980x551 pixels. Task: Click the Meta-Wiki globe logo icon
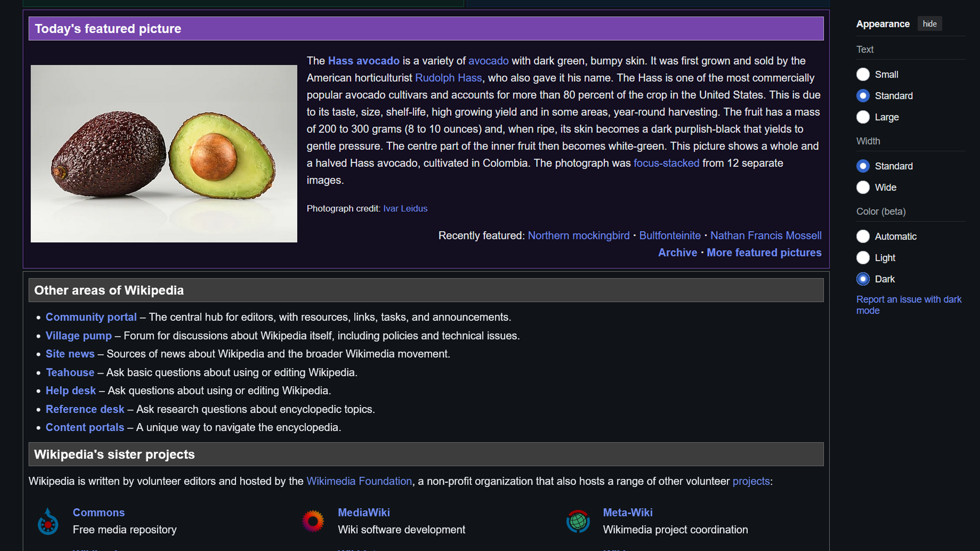(x=578, y=521)
